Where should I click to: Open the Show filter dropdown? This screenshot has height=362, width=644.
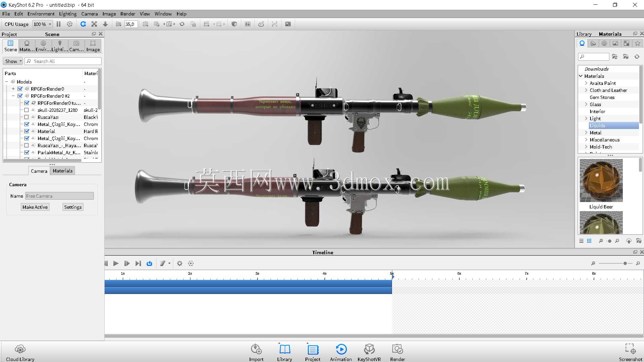(13, 61)
